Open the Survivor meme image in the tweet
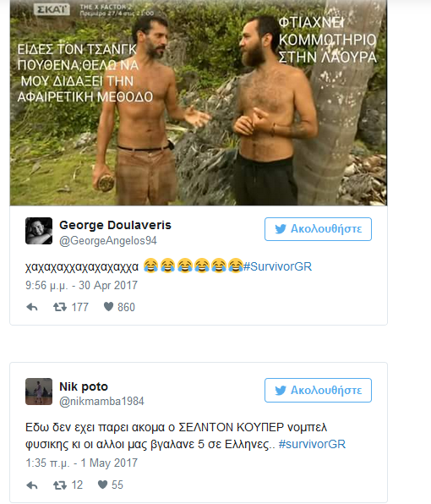Image resolution: width=431 pixels, height=504 pixels. click(x=199, y=102)
